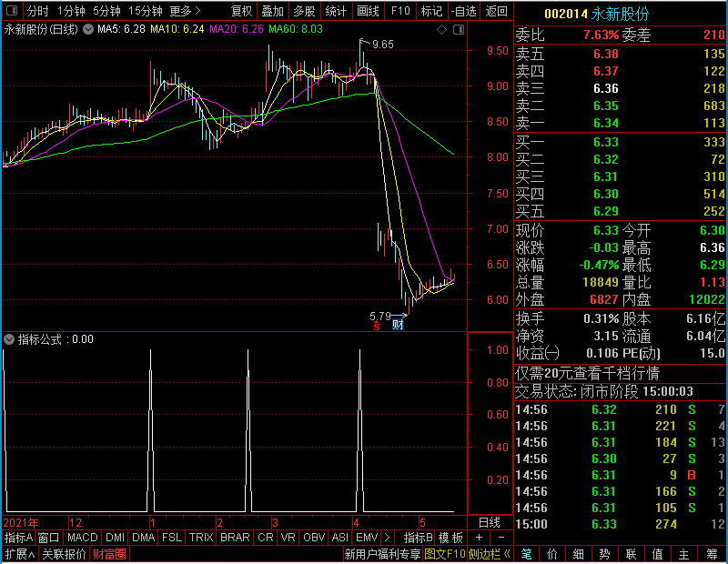Switch to the 细 detail tab
This screenshot has height=564, width=728.
pyautogui.click(x=579, y=554)
